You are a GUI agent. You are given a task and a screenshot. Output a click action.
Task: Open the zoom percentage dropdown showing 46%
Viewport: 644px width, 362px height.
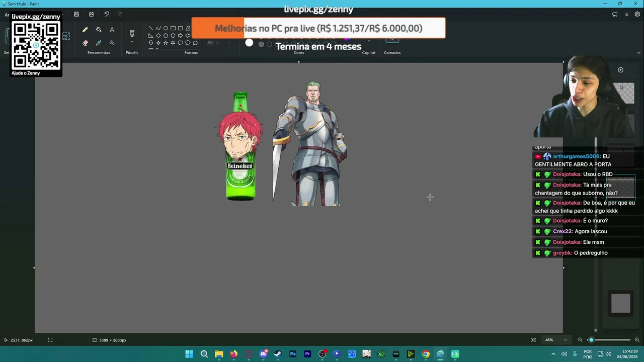coord(556,340)
